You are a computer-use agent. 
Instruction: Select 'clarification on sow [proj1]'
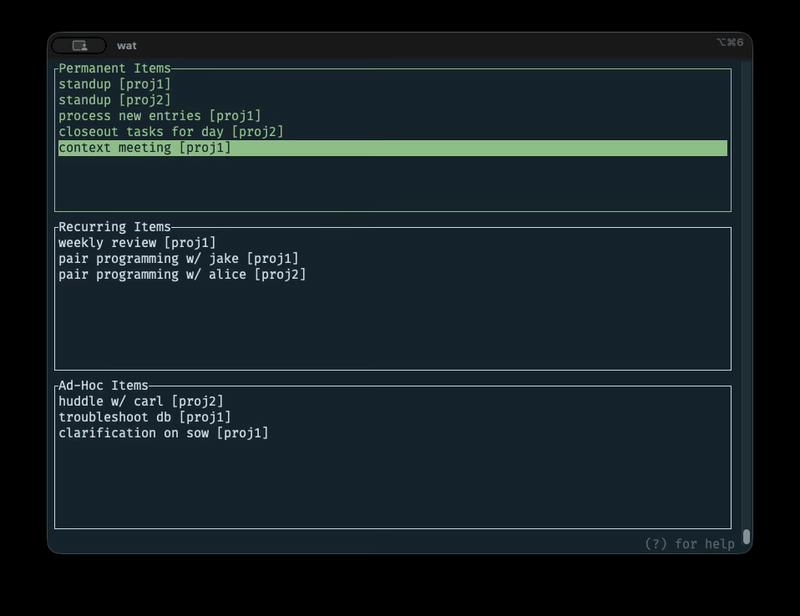click(163, 433)
